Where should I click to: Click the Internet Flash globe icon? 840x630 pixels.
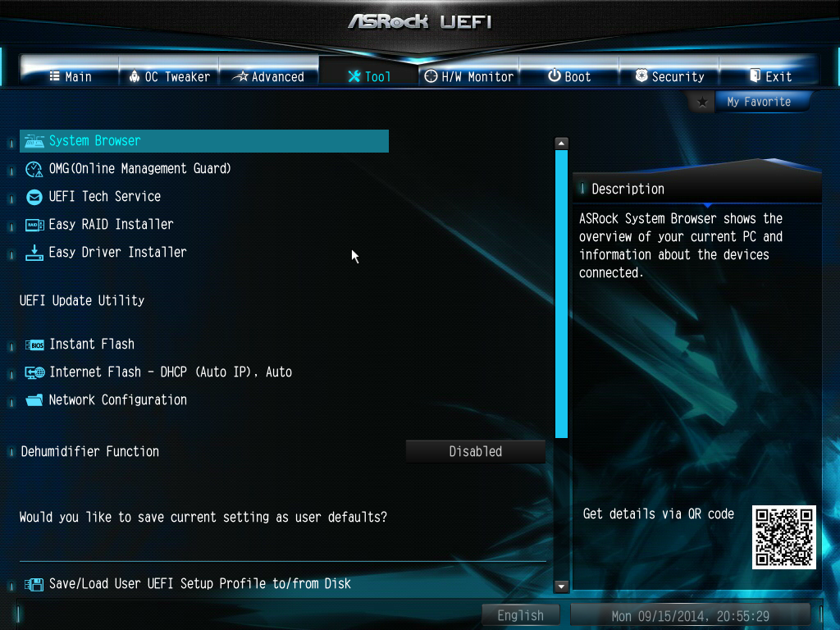(34, 373)
